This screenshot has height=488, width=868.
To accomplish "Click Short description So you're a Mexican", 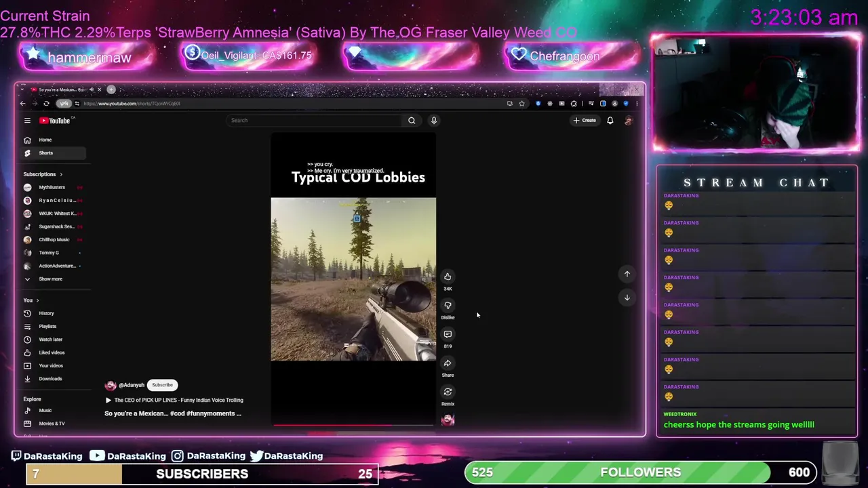I will 173,413.
